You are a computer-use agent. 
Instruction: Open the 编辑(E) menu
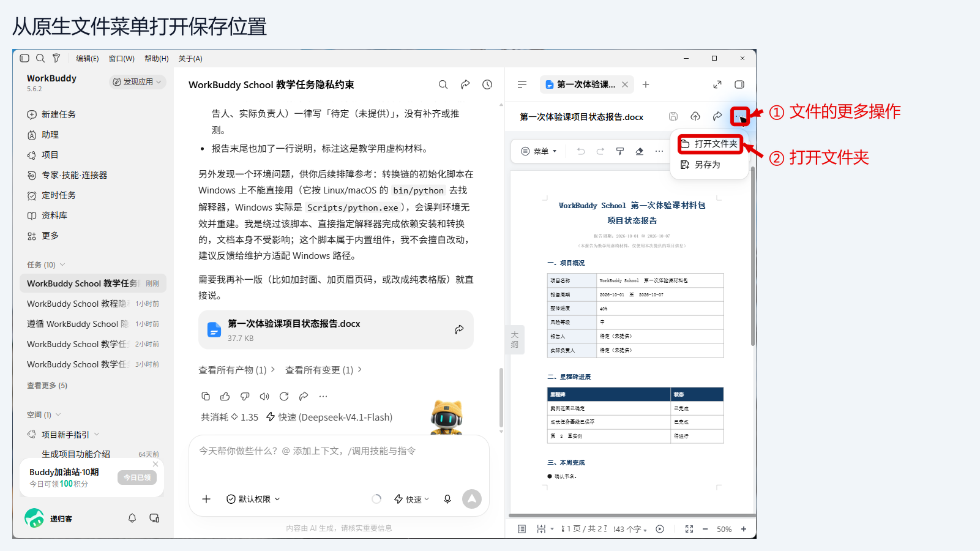87,58
